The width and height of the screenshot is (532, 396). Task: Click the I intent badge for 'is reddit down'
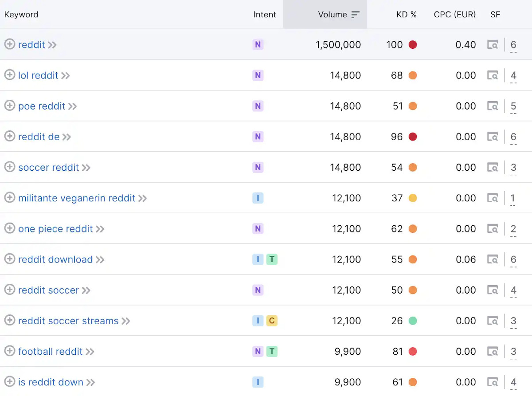(258, 382)
